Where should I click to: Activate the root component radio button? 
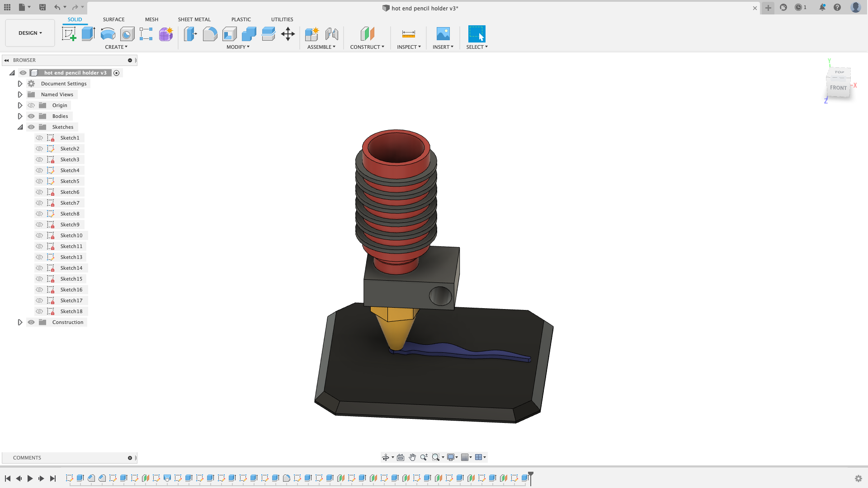click(x=116, y=73)
